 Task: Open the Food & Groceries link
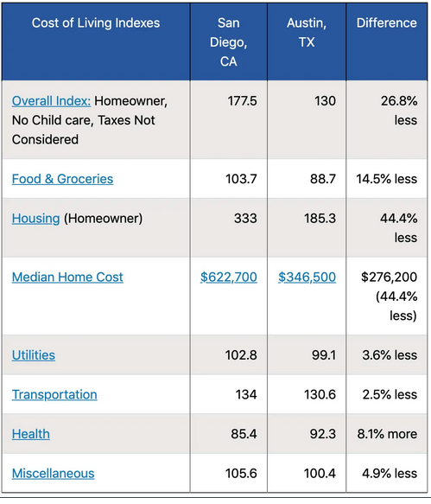coord(63,179)
